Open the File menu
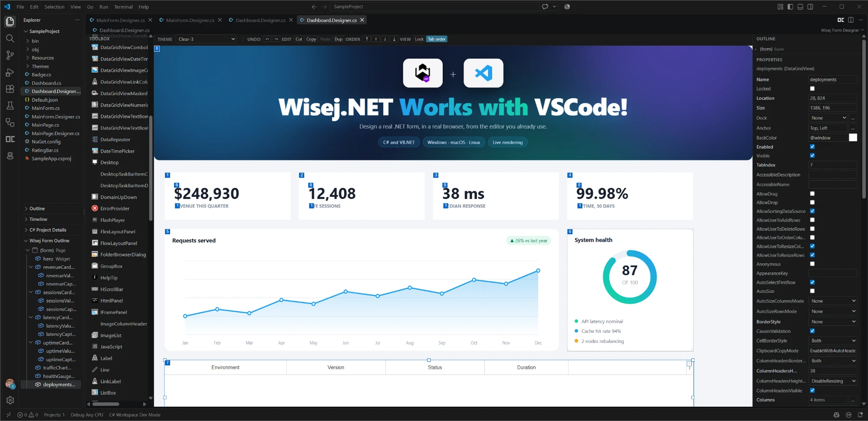This screenshot has height=421, width=868. click(x=20, y=7)
